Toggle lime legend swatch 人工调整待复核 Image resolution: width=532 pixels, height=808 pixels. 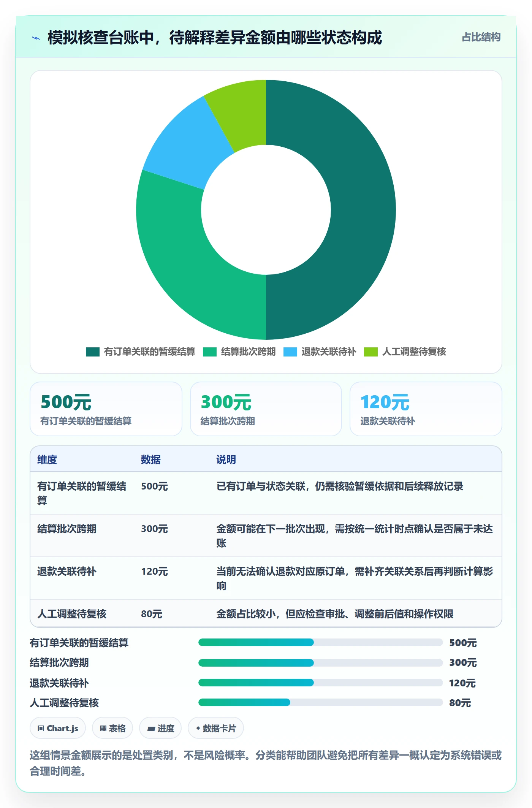click(x=371, y=352)
